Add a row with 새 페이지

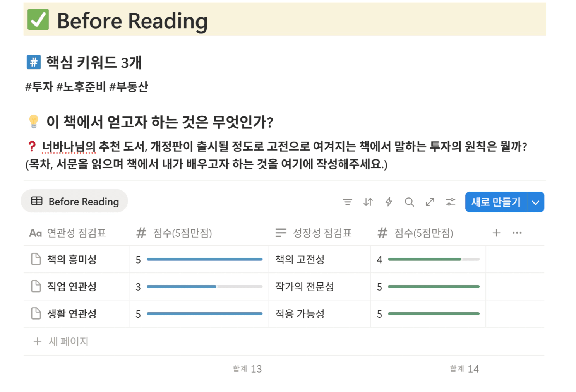69,341
